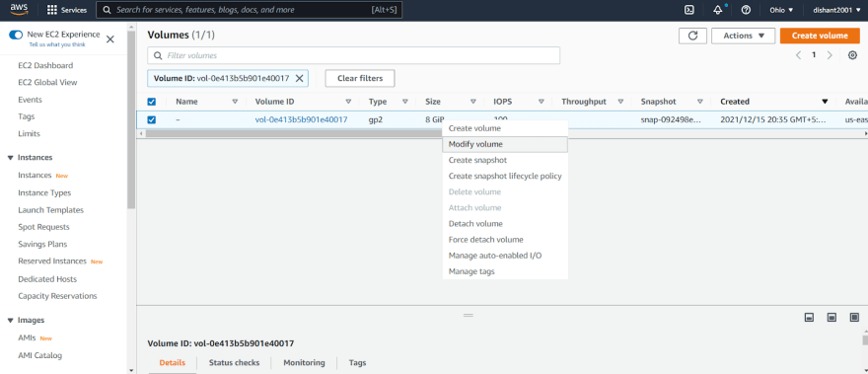Screen dimensions: 868x374
Task: Focus the Filter volumes input field
Action: pyautogui.click(x=354, y=56)
